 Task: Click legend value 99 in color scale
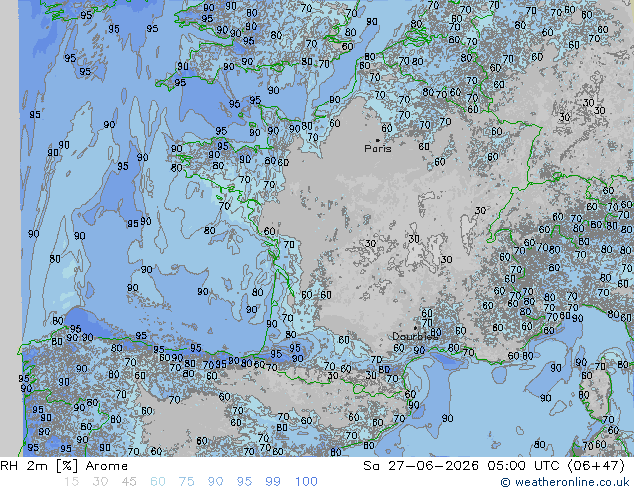click(273, 482)
